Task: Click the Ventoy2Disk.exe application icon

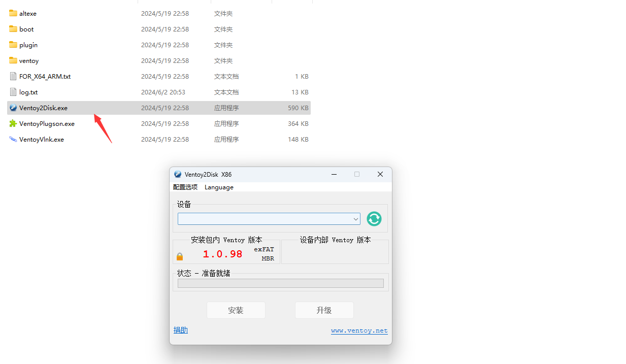Action: (x=13, y=108)
